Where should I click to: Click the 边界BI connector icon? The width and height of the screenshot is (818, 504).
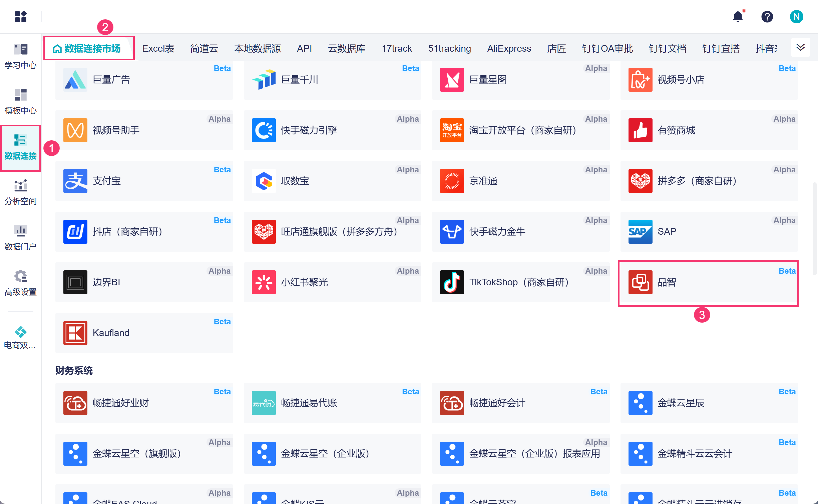[75, 282]
